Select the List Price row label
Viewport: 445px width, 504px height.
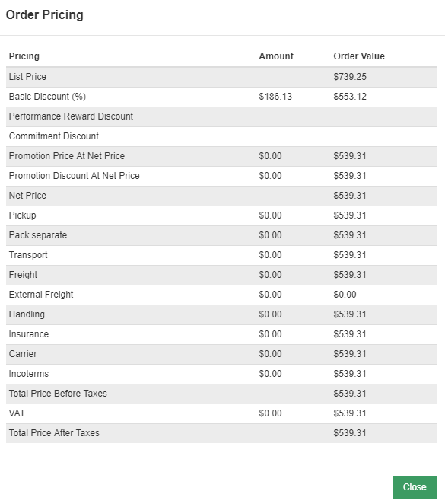coord(27,77)
